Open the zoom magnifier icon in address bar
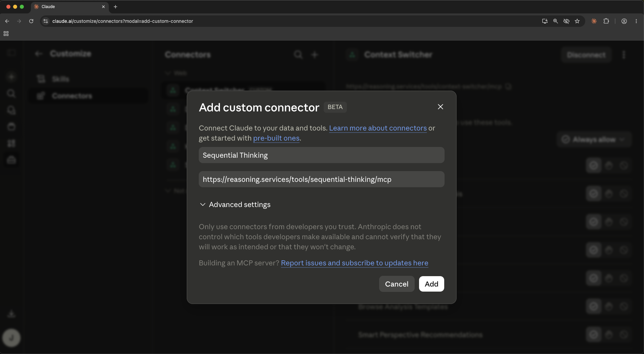This screenshot has width=644, height=354. click(x=555, y=21)
